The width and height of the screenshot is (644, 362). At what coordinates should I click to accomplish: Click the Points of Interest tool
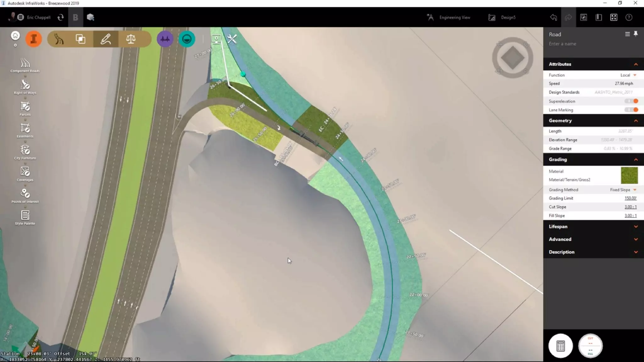(25, 195)
